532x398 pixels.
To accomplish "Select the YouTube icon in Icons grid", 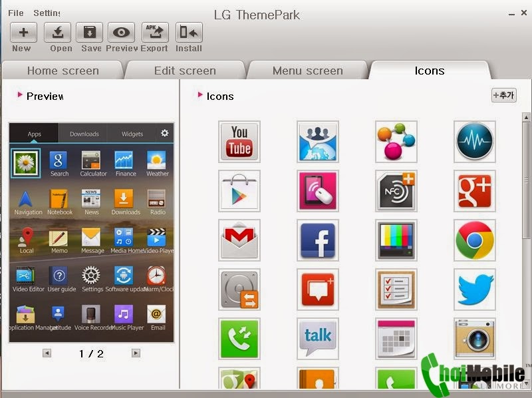I will coord(239,142).
